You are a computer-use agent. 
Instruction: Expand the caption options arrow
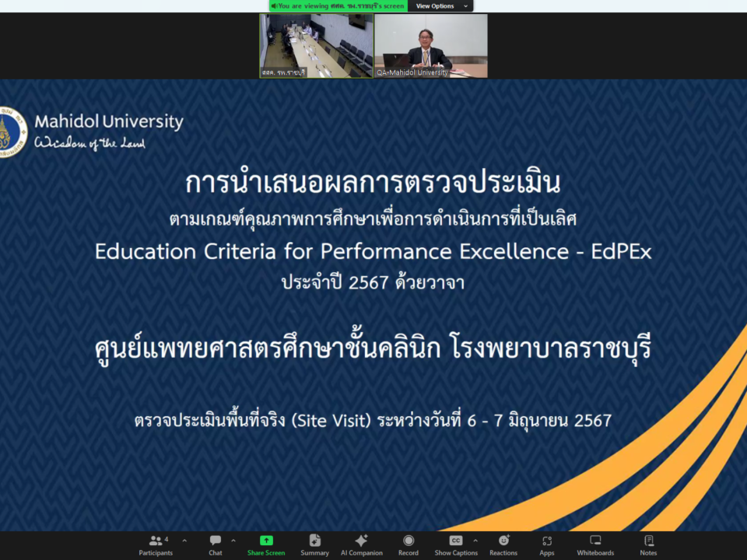[475, 541]
